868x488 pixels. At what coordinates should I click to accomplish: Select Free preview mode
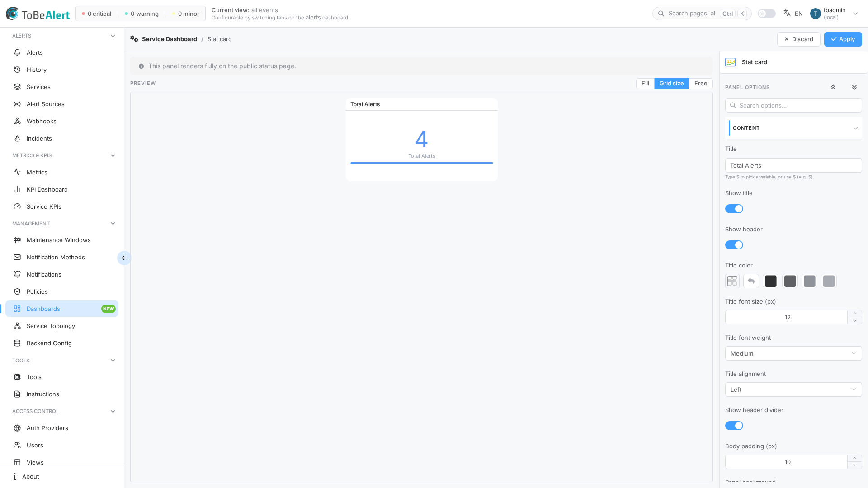point(701,84)
